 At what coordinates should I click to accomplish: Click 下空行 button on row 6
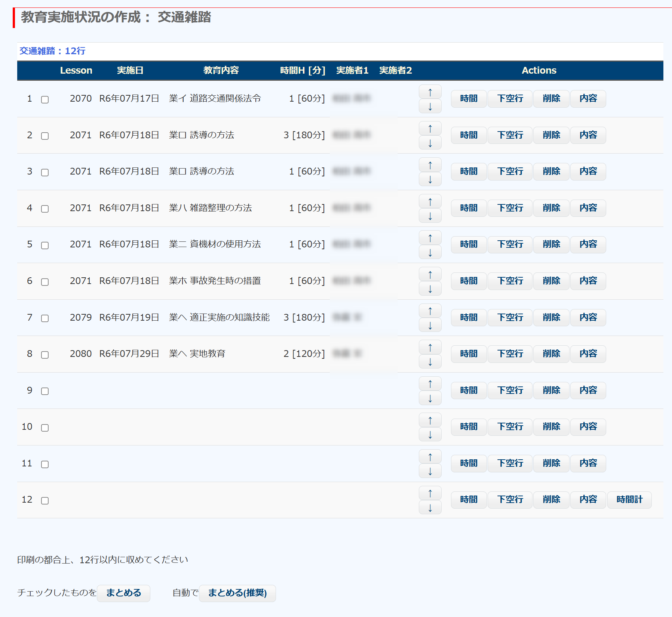pyautogui.click(x=510, y=281)
